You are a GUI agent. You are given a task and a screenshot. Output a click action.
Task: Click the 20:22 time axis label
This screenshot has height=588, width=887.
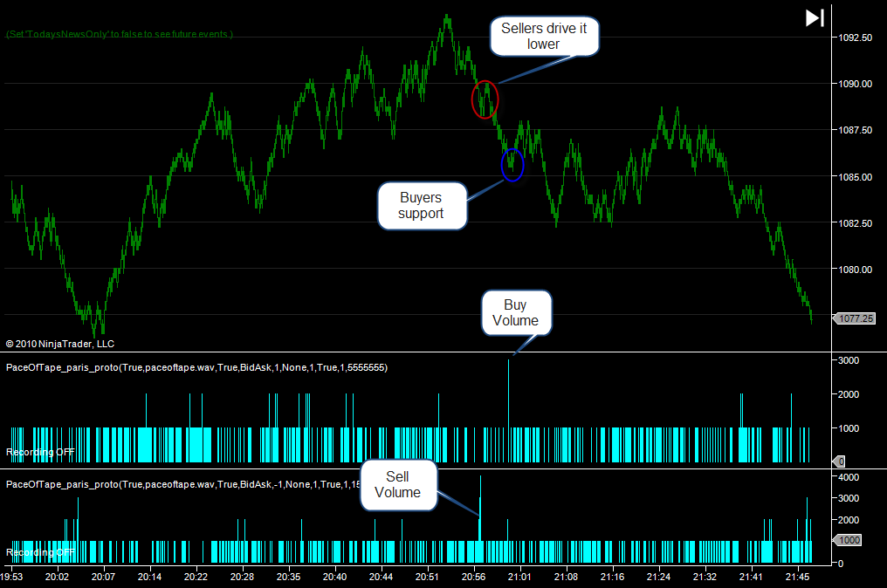196,577
